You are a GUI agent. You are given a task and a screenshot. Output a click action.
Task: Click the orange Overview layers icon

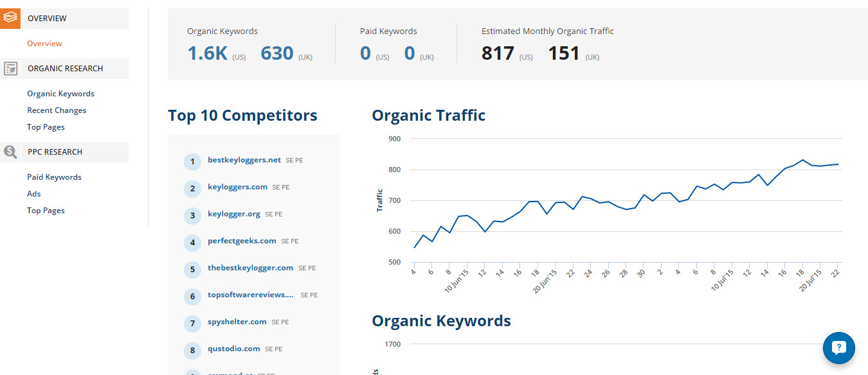point(10,19)
